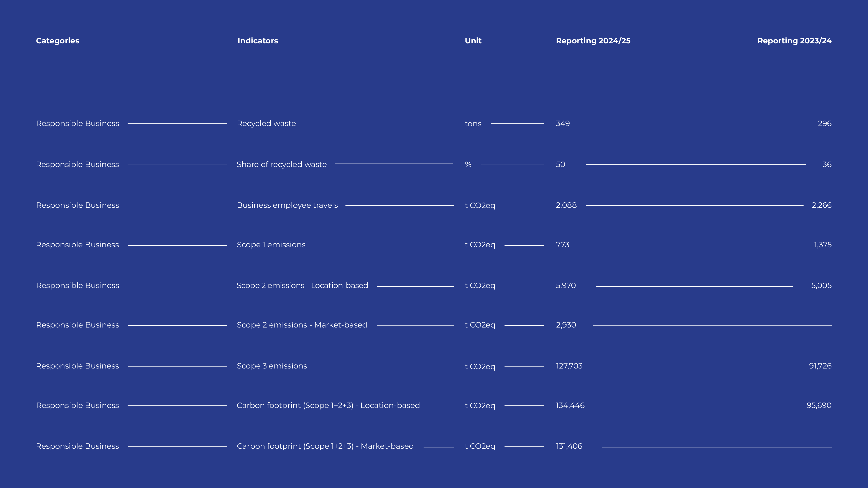Click the Indicators column header
868x488 pixels.
point(258,41)
